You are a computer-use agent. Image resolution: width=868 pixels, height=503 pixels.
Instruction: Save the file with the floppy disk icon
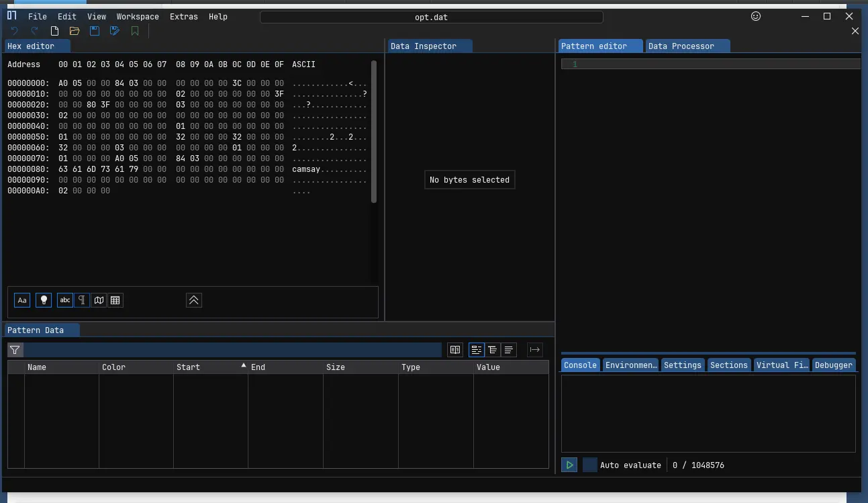coord(95,31)
